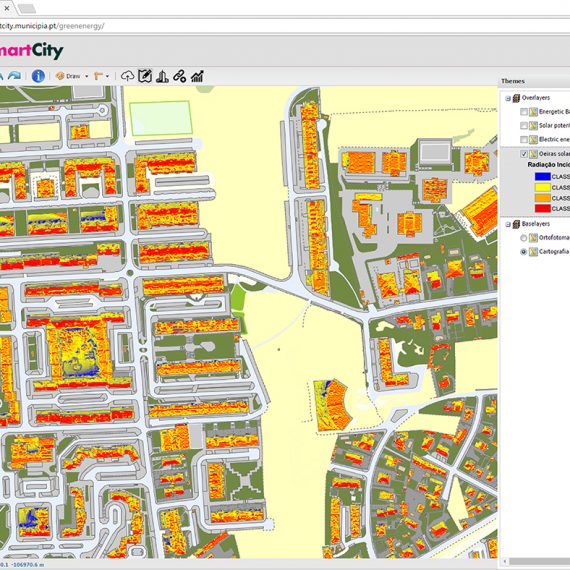Open the Draw dropdown arrow
Viewport: 570px width, 570px height.
(87, 76)
